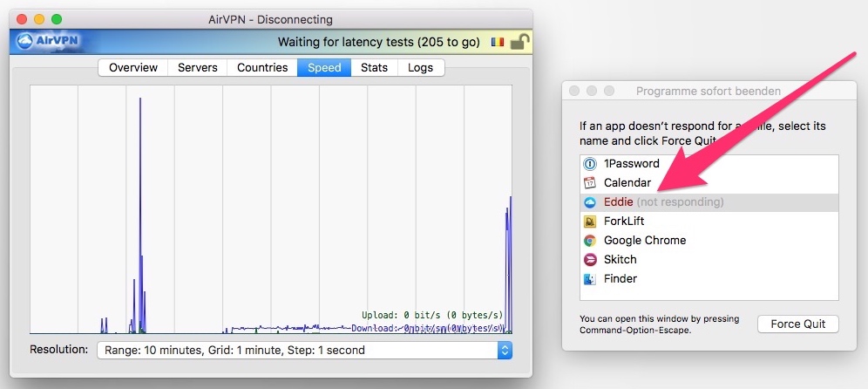Open the Countries tab
This screenshot has width=868, height=389.
click(262, 68)
